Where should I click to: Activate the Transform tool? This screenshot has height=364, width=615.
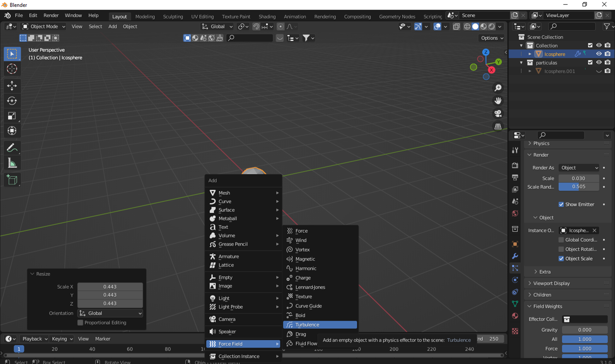[12, 131]
